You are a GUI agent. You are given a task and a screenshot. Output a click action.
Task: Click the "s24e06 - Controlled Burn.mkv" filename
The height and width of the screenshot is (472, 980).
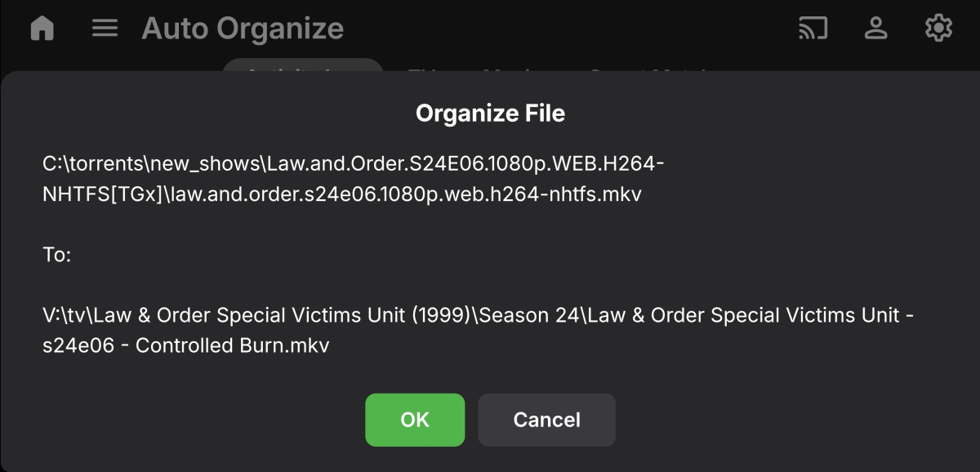tap(186, 345)
